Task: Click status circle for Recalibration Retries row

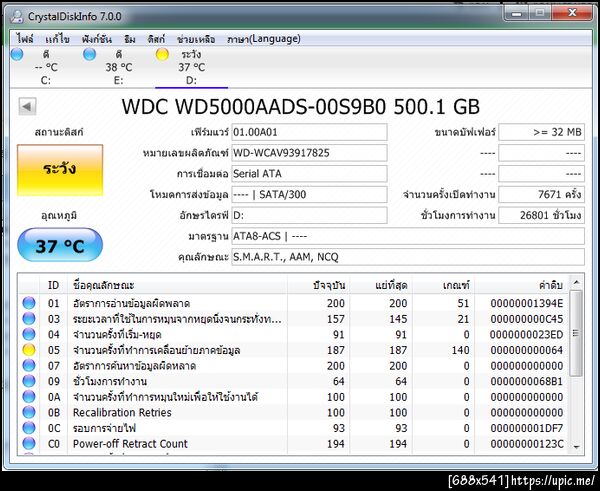Action: tap(29, 412)
